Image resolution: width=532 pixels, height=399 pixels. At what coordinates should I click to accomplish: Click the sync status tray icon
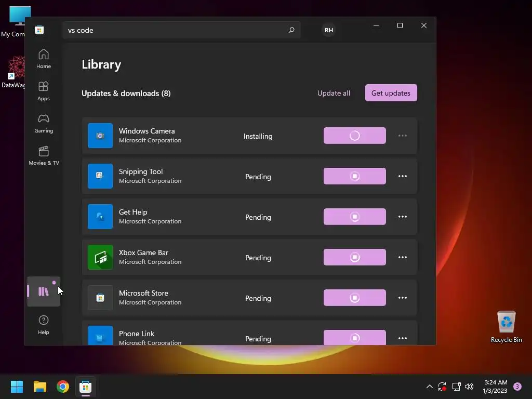[442, 387]
